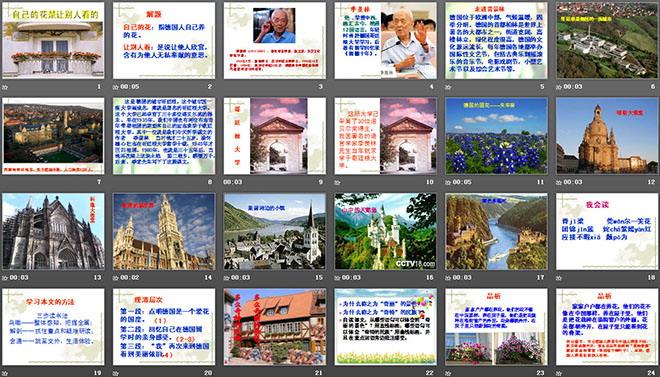This screenshot has height=377, width=660.
Task: Click the 00:05 timing under slide 11
Action: (x=462, y=183)
